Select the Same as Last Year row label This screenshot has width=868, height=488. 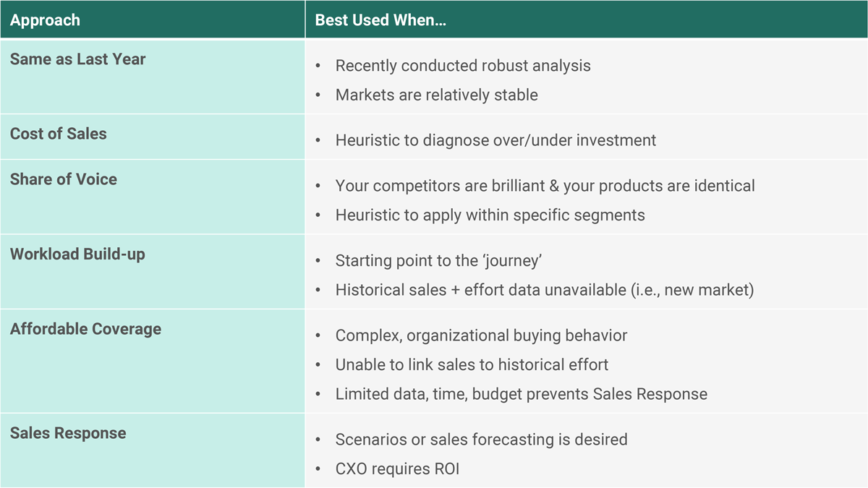click(77, 59)
